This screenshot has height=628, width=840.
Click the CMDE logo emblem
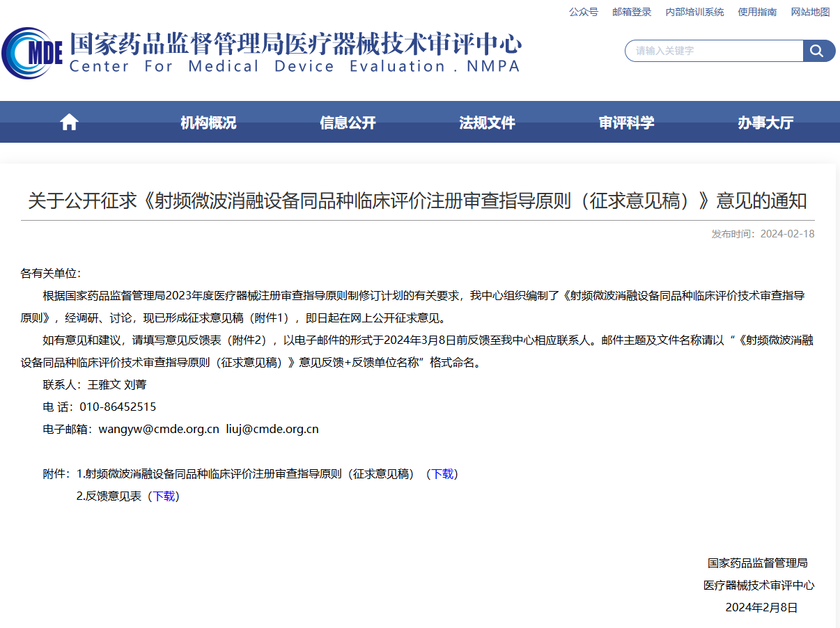tap(33, 52)
